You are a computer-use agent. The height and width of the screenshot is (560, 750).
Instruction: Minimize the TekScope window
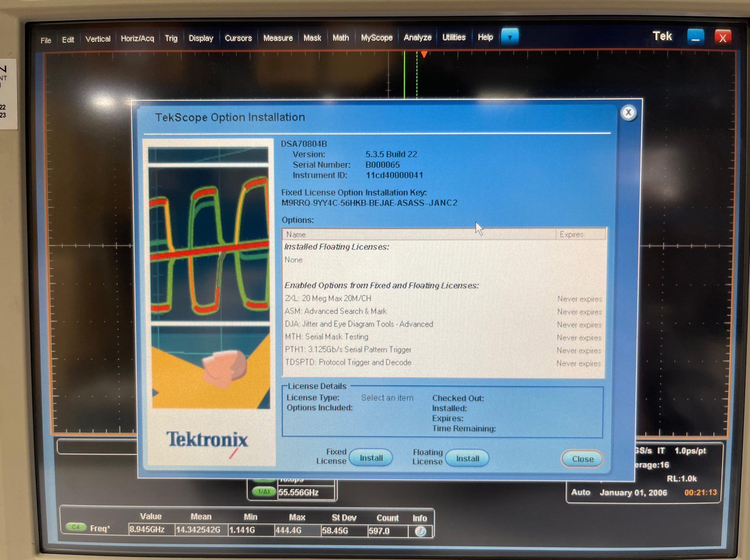tap(696, 37)
